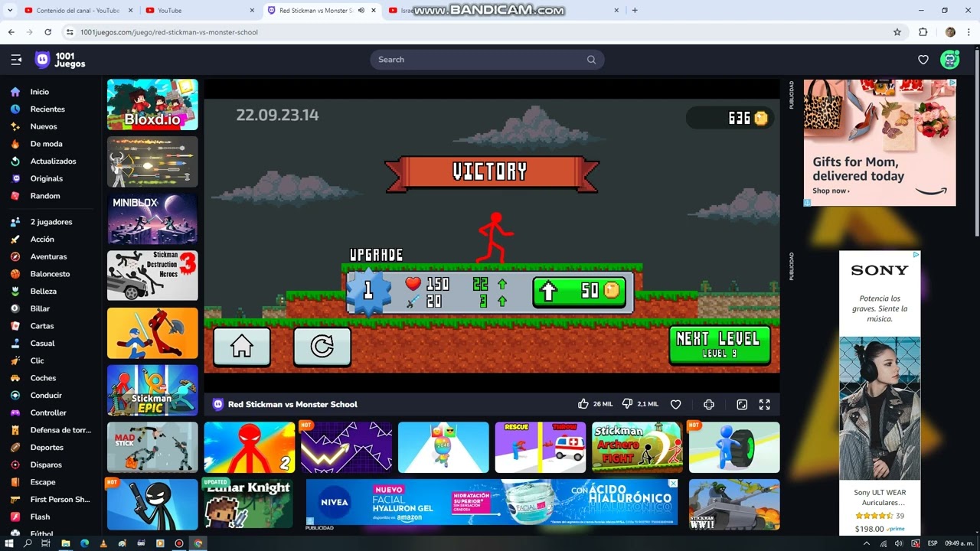Click Escape category icon
The width and height of the screenshot is (980, 551).
[x=15, y=482]
